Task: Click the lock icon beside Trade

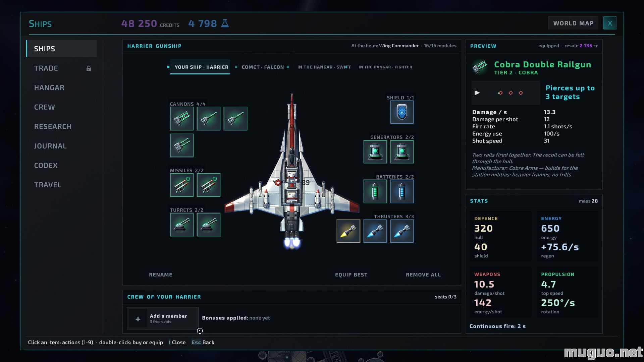Action: pos(89,68)
